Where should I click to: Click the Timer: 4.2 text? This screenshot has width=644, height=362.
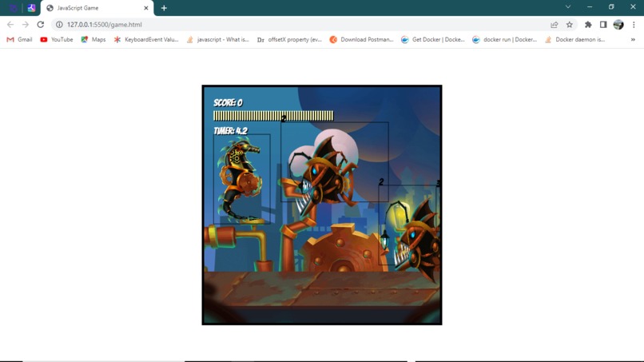(x=230, y=131)
